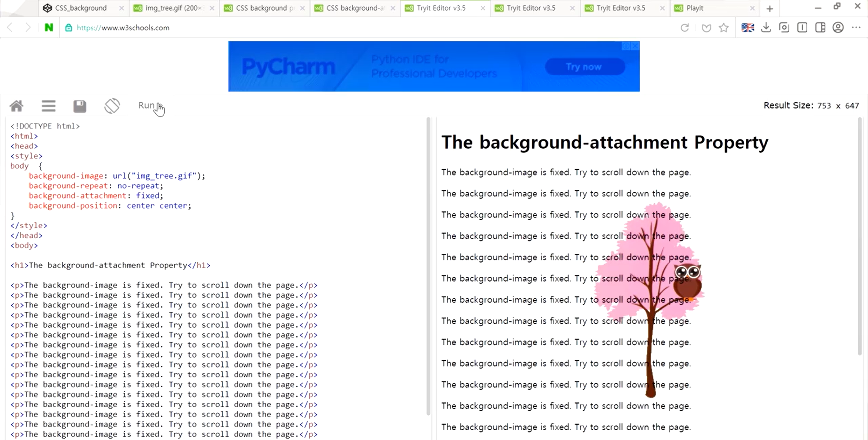This screenshot has height=440, width=868.
Task: Open the user profile icon
Action: click(838, 28)
